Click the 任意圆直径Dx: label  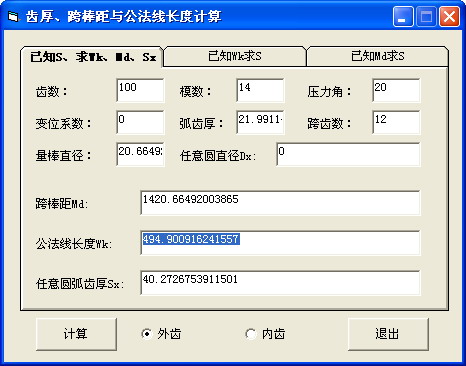point(218,156)
